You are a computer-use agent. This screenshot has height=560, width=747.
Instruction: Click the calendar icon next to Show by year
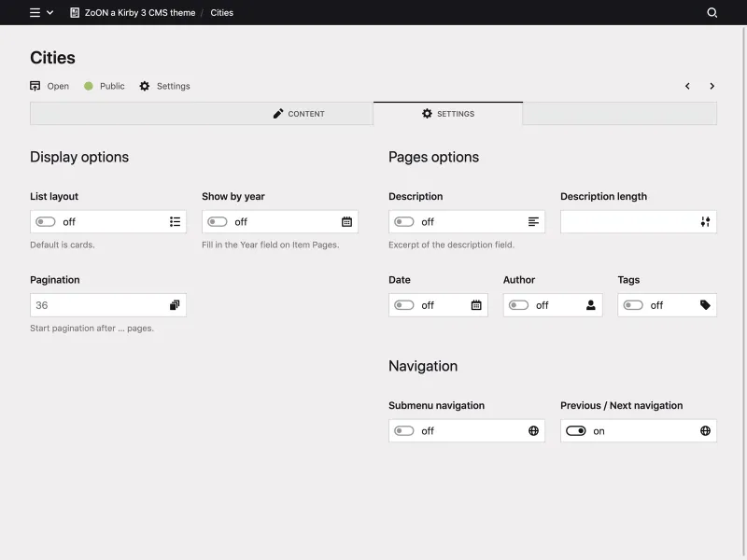click(345, 221)
